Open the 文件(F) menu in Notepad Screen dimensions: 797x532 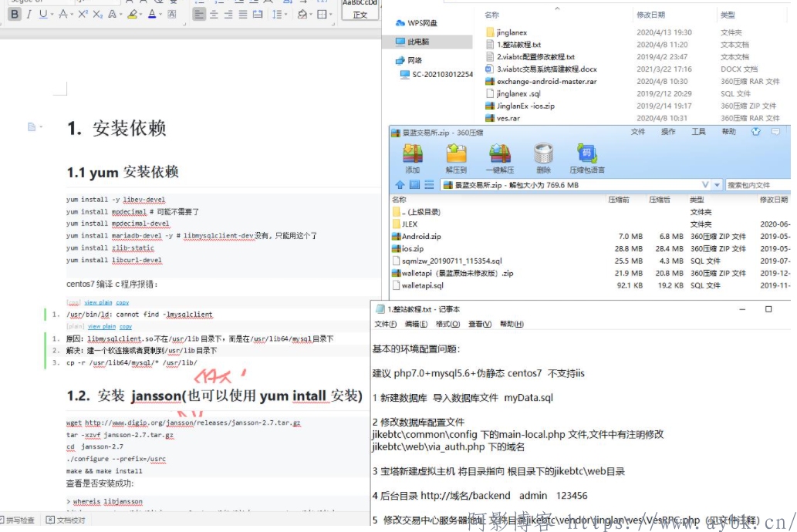coord(385,324)
